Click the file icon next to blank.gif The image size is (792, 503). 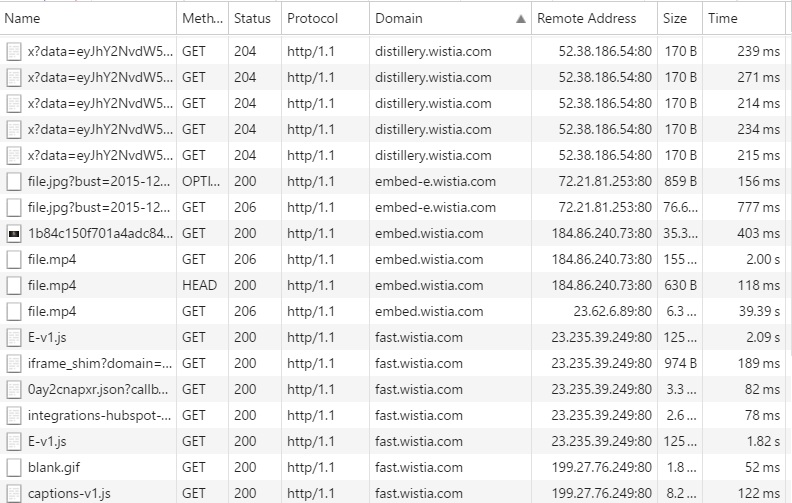coord(14,468)
